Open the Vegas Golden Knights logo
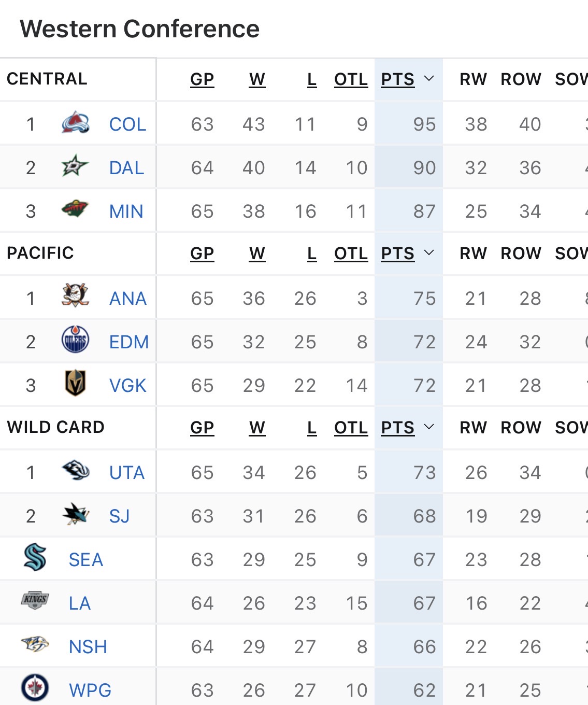Viewport: 588px width, 705px height. (75, 384)
